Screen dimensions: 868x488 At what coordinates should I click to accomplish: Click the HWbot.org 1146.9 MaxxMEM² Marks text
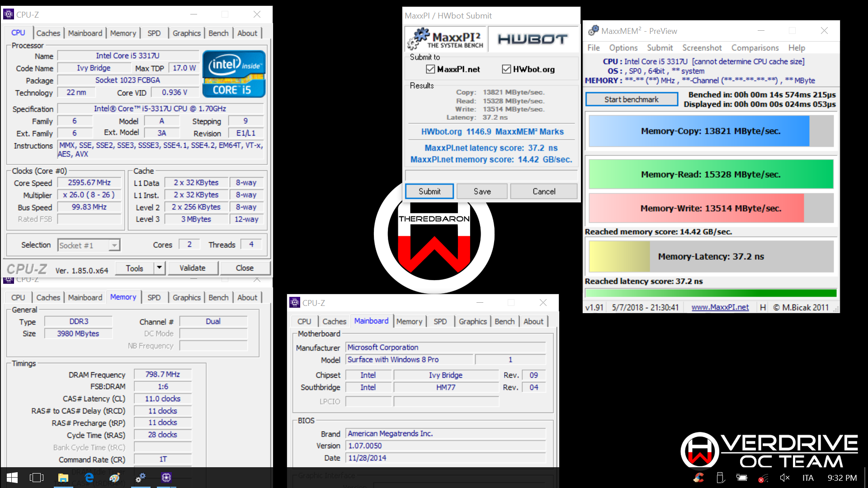coord(492,131)
